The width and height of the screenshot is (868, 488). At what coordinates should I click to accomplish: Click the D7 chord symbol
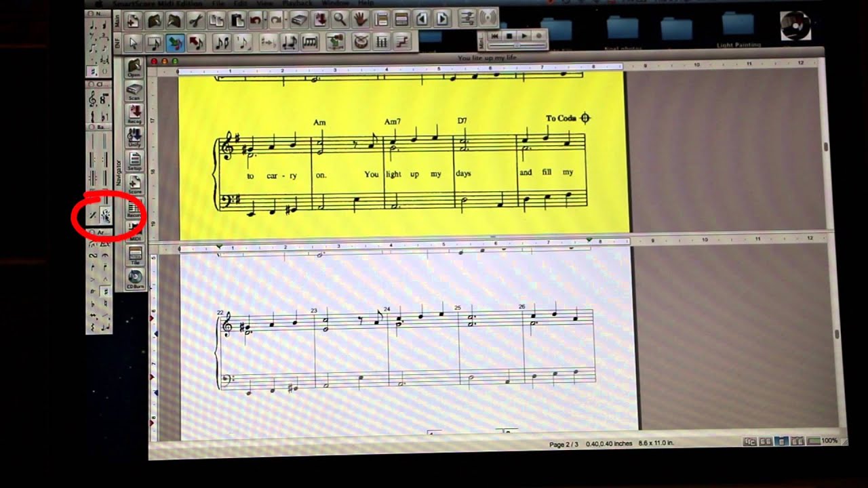(462, 121)
